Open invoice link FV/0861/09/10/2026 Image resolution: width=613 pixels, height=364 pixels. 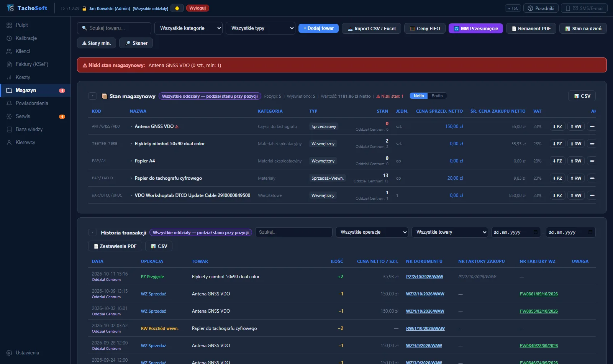(539, 294)
